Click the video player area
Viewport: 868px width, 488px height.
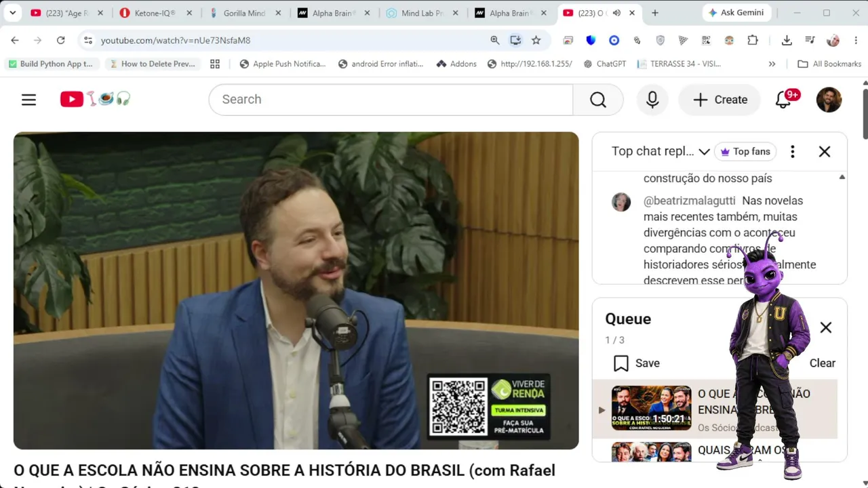tap(296, 291)
